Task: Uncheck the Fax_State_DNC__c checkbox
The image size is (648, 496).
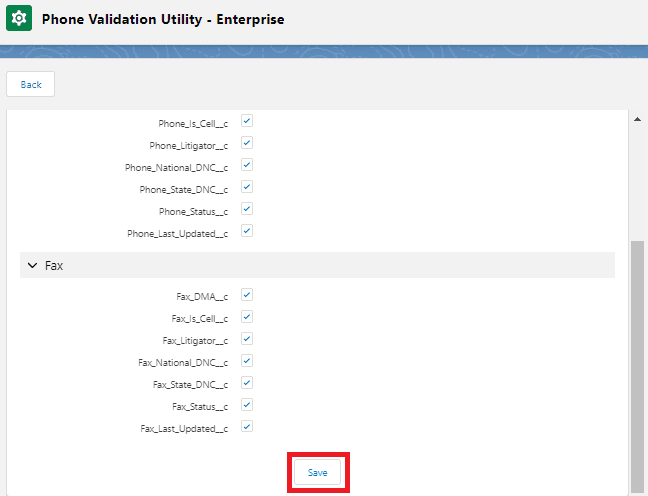Action: pos(247,383)
